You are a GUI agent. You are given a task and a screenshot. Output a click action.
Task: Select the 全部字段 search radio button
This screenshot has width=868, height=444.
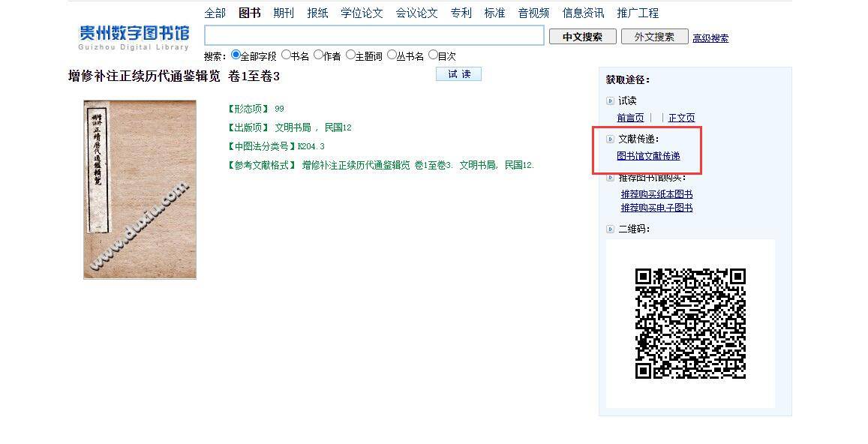point(236,55)
